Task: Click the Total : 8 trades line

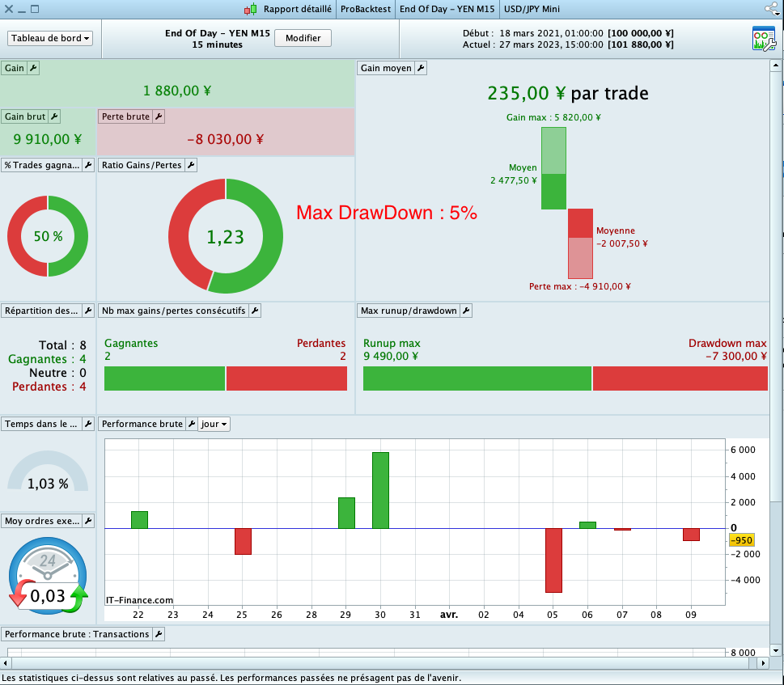Action: tap(62, 345)
